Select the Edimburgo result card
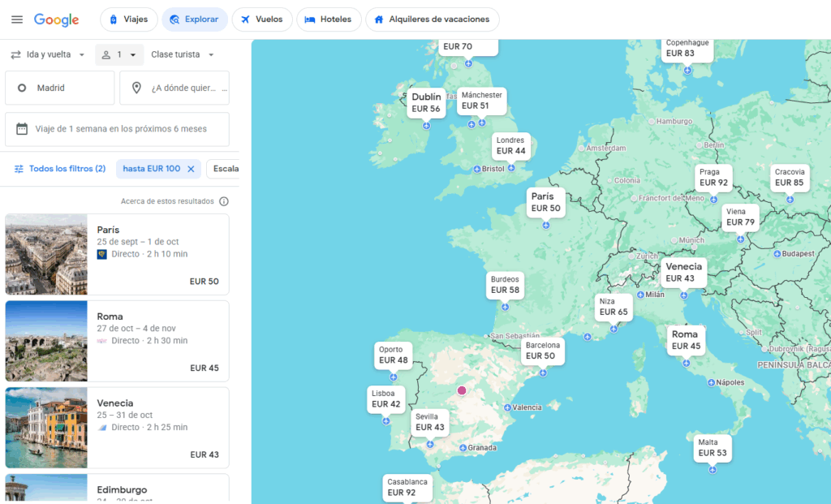This screenshot has width=831, height=504. [x=117, y=488]
